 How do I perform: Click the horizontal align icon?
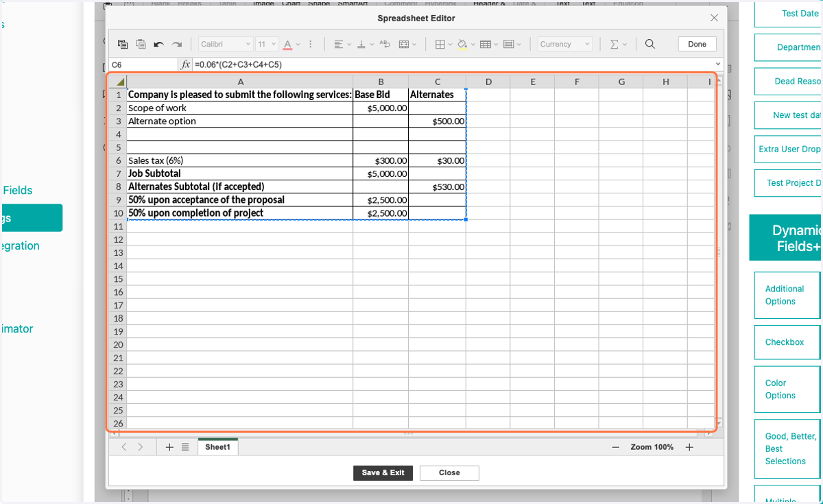[339, 44]
